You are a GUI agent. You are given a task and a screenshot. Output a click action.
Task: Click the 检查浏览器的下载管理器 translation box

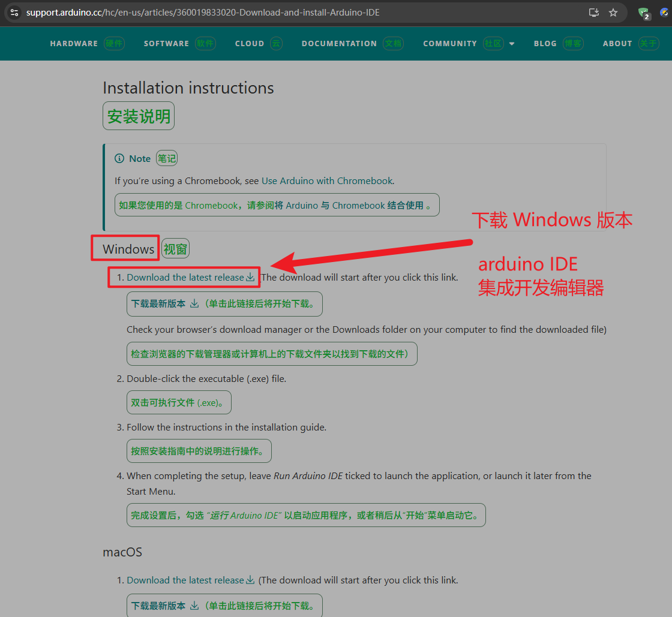tap(272, 354)
